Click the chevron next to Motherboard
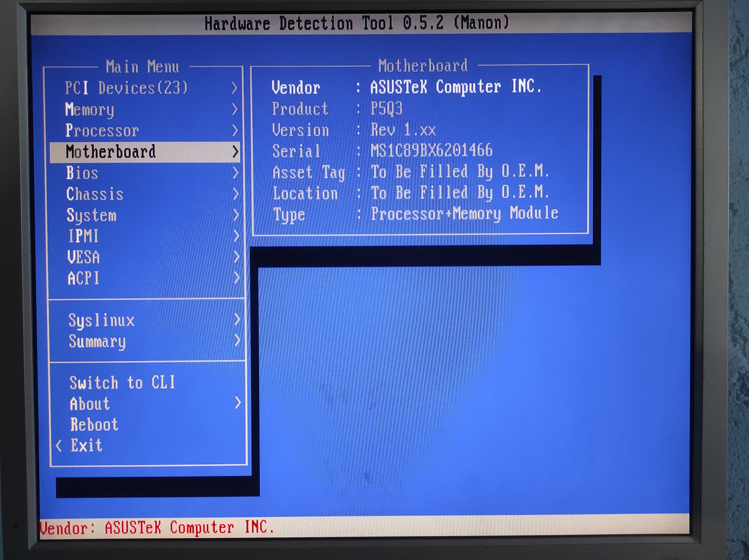 click(236, 152)
